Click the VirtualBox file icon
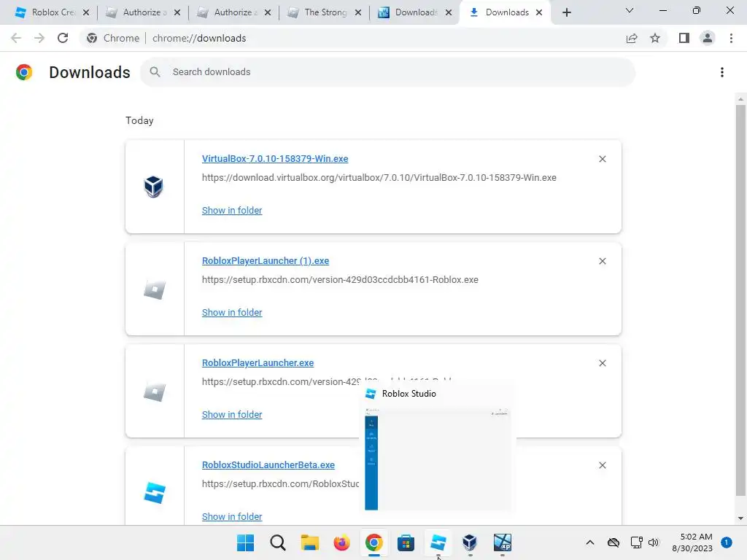 point(154,186)
